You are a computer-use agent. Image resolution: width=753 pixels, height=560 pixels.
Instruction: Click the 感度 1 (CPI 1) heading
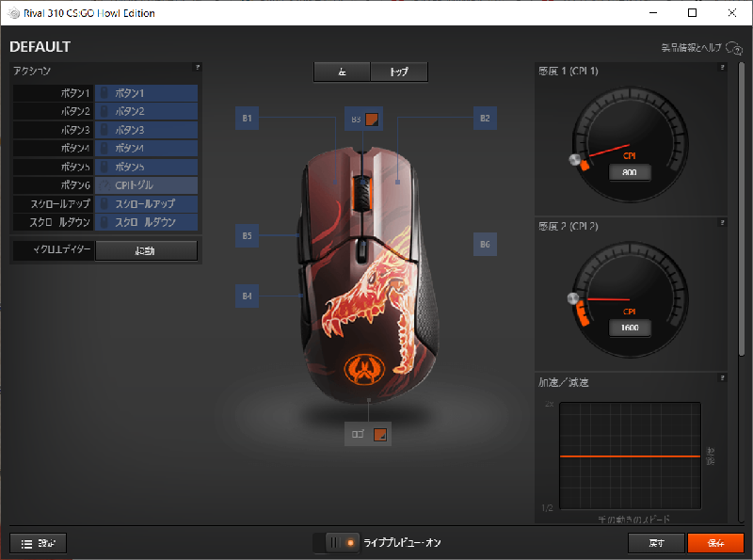(x=569, y=72)
